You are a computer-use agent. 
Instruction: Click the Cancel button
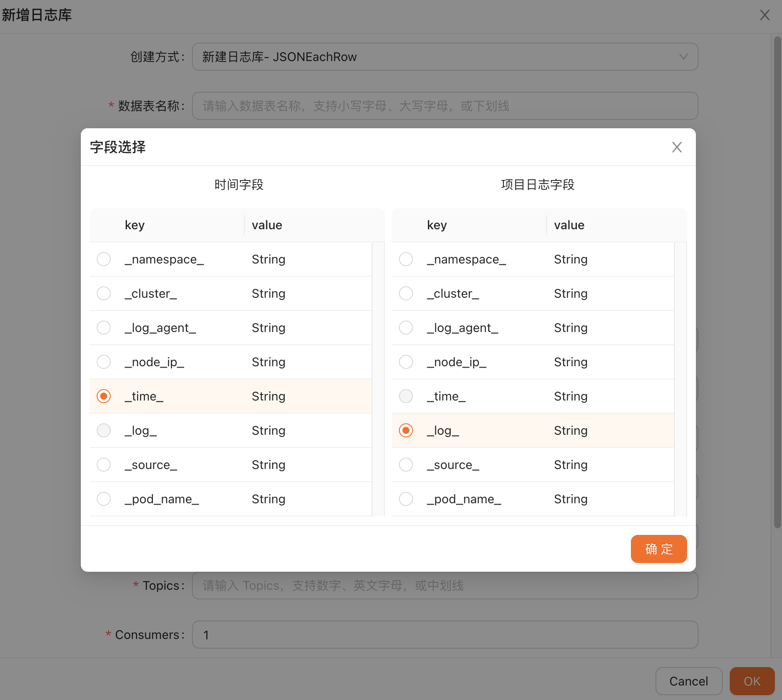(x=688, y=681)
